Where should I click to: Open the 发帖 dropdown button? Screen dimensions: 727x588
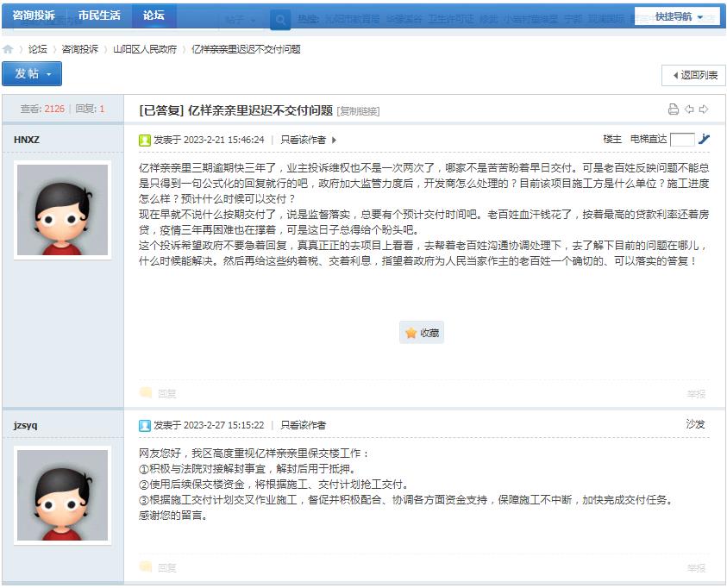[x=32, y=74]
